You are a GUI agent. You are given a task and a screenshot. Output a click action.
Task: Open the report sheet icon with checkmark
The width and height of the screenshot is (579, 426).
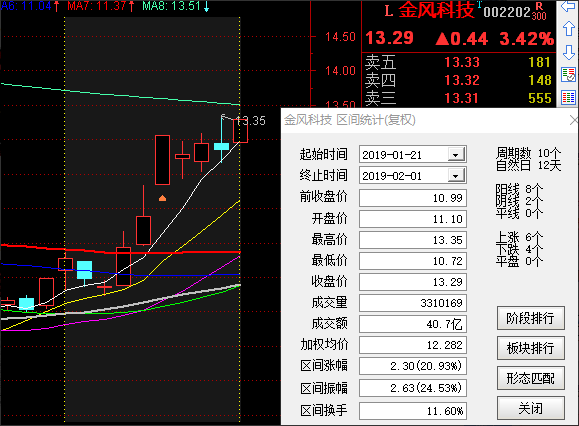click(x=568, y=75)
